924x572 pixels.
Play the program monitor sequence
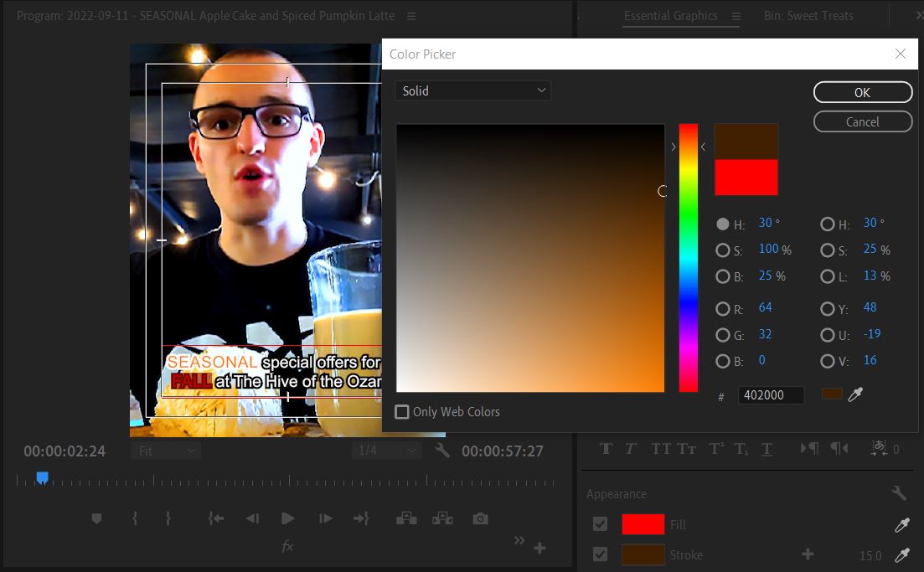click(288, 518)
